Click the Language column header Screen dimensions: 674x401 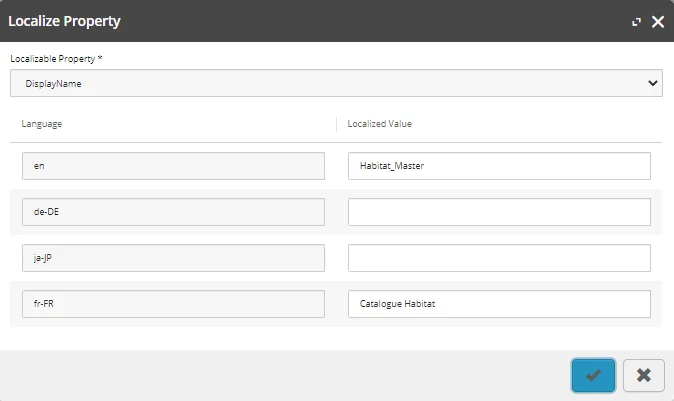pyautogui.click(x=42, y=124)
